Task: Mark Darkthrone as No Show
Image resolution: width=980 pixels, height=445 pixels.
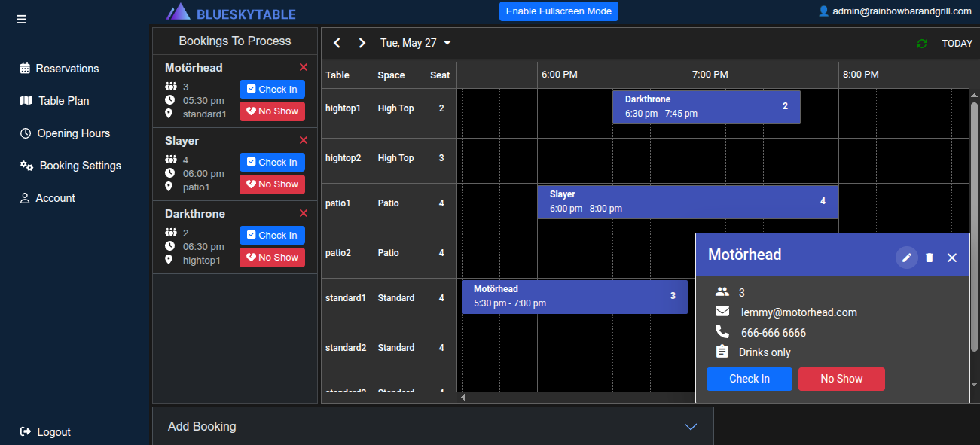Action: click(272, 258)
